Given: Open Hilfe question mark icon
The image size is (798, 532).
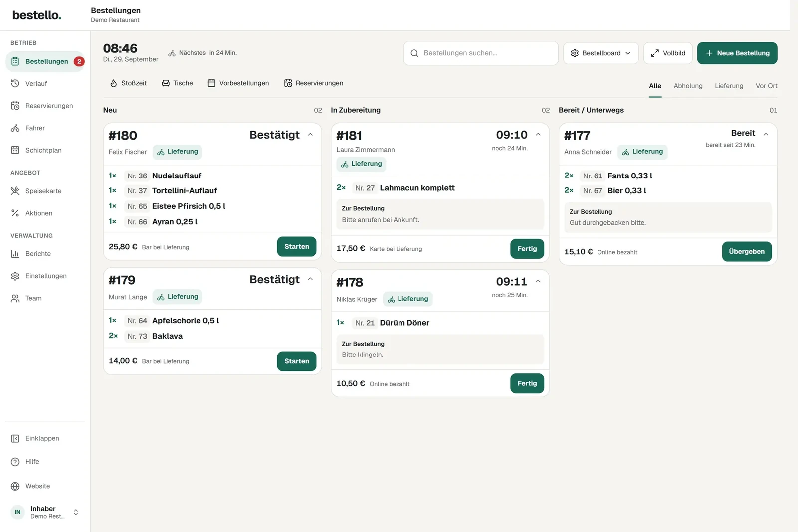Looking at the screenshot, I should click(15, 462).
